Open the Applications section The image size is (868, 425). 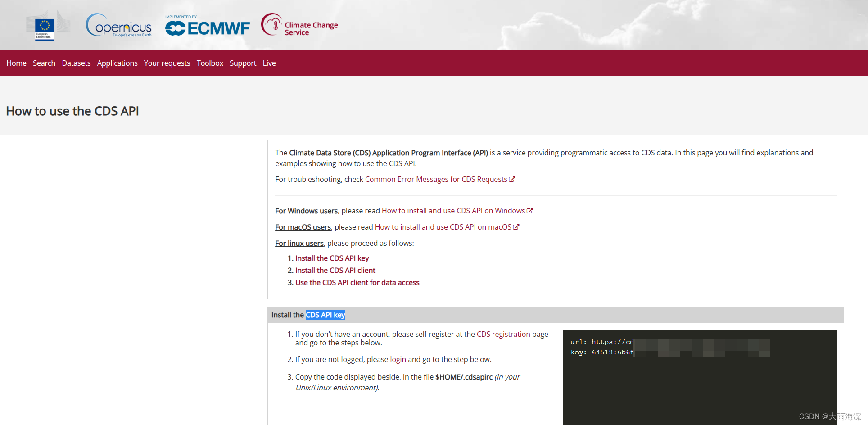pyautogui.click(x=117, y=63)
